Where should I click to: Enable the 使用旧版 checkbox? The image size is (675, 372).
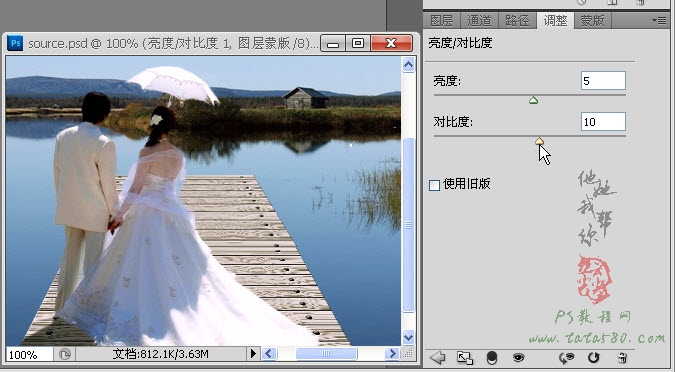[x=434, y=185]
